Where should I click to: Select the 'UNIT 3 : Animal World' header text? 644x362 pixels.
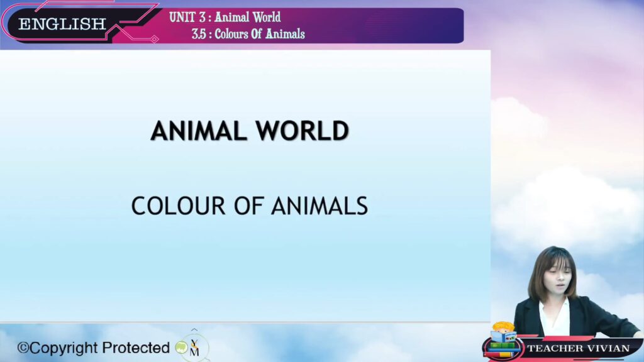pyautogui.click(x=225, y=17)
